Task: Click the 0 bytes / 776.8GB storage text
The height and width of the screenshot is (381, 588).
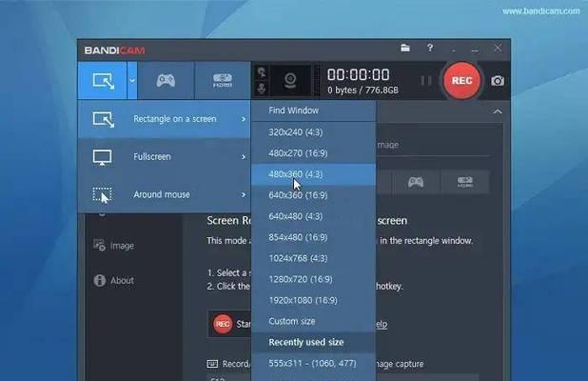Action: 363,90
